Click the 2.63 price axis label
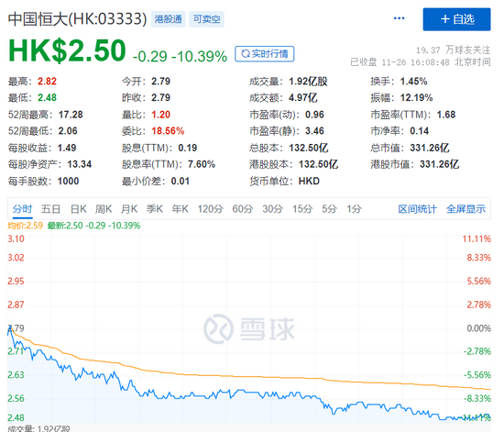The height and width of the screenshot is (432, 504). (16, 375)
